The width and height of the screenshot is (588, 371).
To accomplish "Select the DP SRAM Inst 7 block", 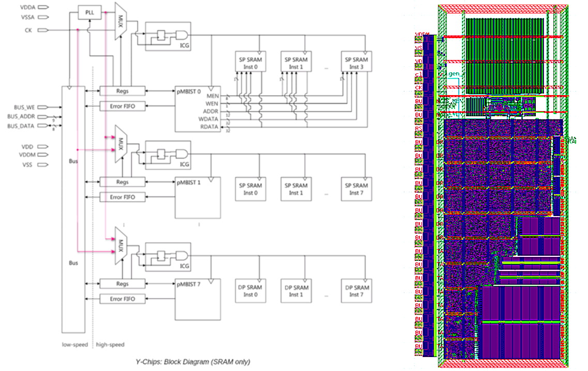I will pyautogui.click(x=356, y=291).
